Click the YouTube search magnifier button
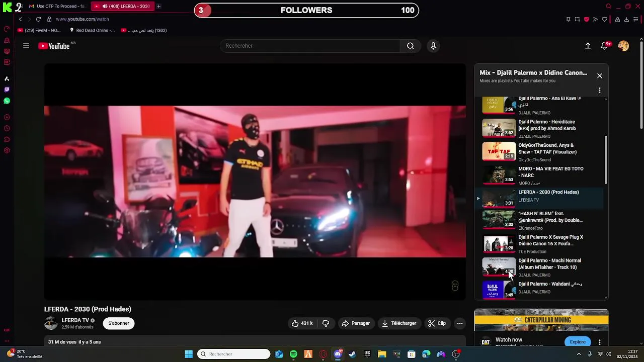This screenshot has width=644, height=362. click(411, 46)
